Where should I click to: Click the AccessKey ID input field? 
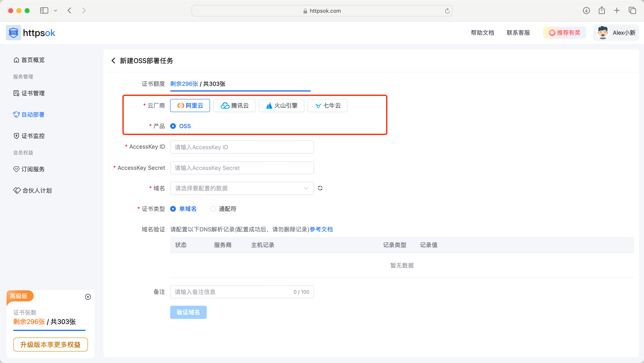point(241,147)
